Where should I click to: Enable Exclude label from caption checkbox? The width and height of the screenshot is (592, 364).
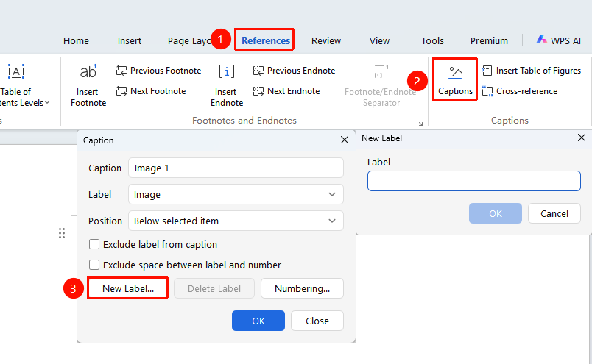pyautogui.click(x=94, y=244)
